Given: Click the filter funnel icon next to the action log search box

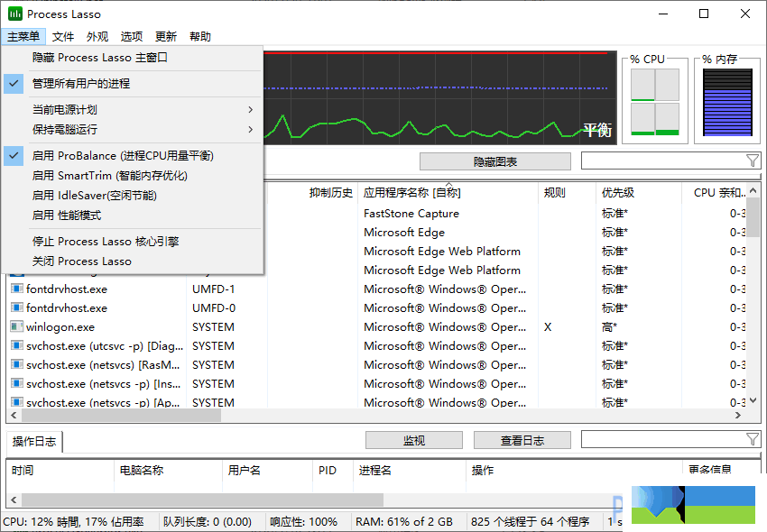Looking at the screenshot, I should point(753,439).
